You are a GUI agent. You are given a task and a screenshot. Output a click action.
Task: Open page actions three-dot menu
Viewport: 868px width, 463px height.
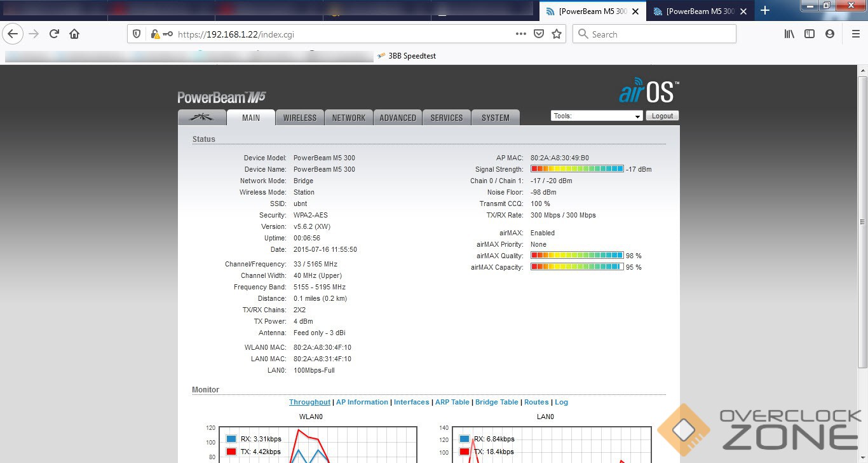(521, 34)
